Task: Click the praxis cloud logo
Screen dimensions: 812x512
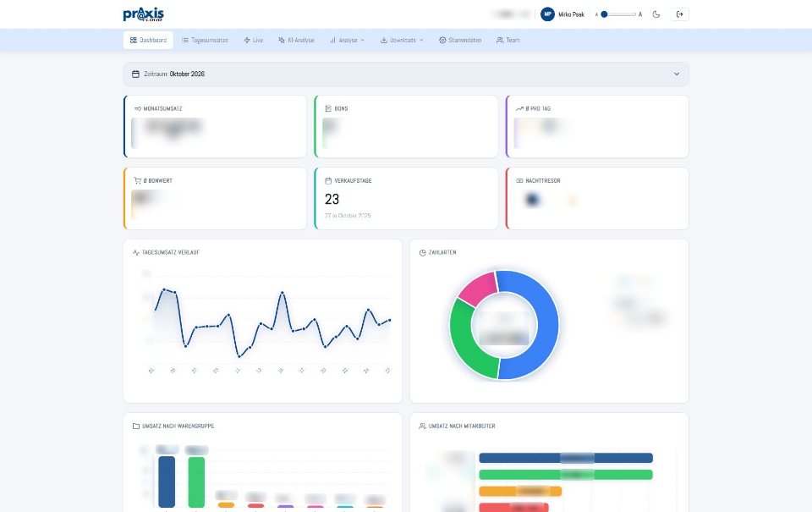Action: coord(144,14)
